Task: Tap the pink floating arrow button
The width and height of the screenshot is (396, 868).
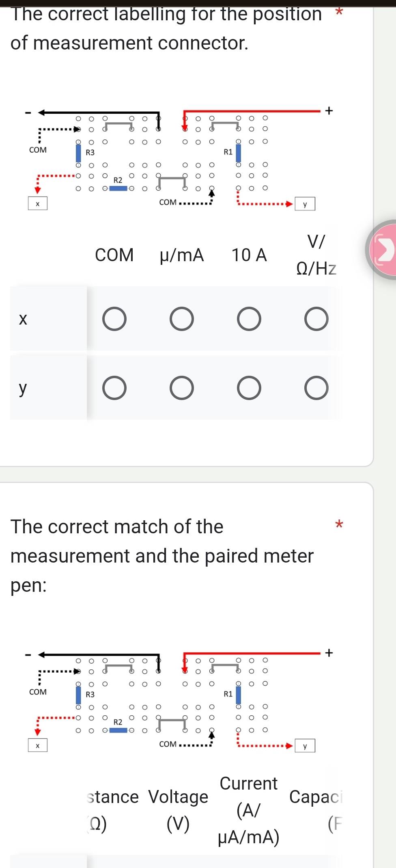Action: coord(383,250)
